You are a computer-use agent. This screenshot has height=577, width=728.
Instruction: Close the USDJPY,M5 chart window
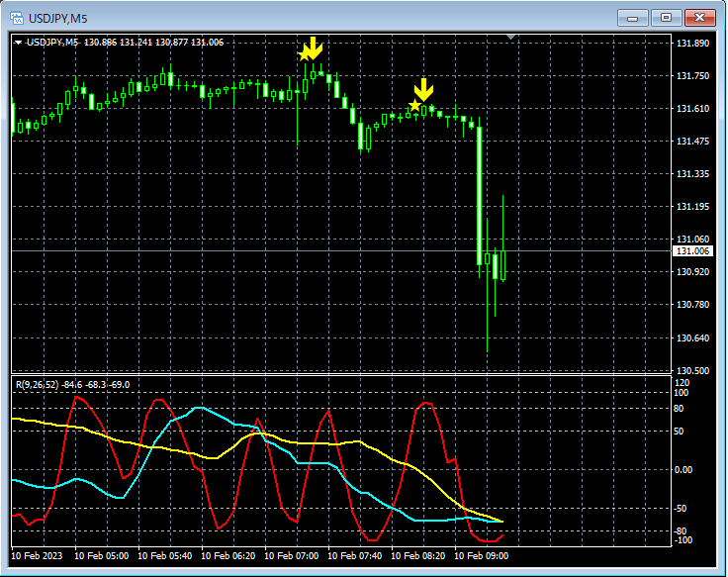click(x=700, y=17)
